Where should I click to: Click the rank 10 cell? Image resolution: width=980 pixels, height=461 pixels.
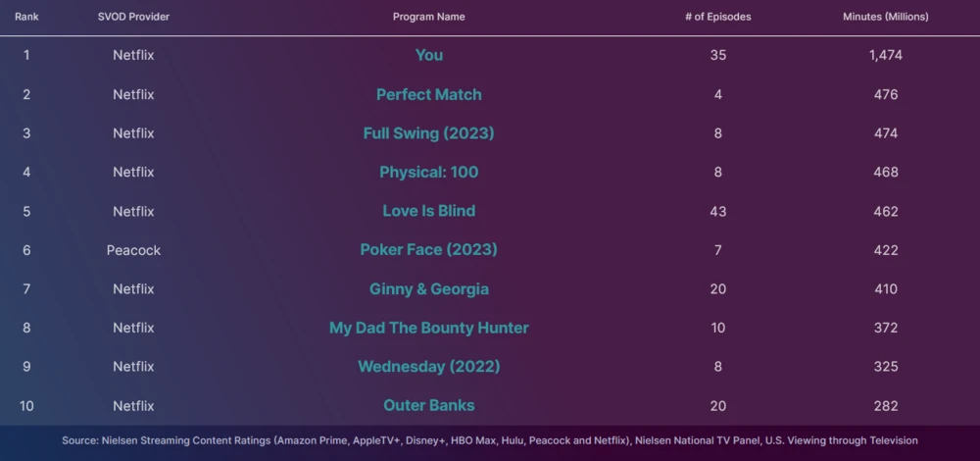point(26,405)
